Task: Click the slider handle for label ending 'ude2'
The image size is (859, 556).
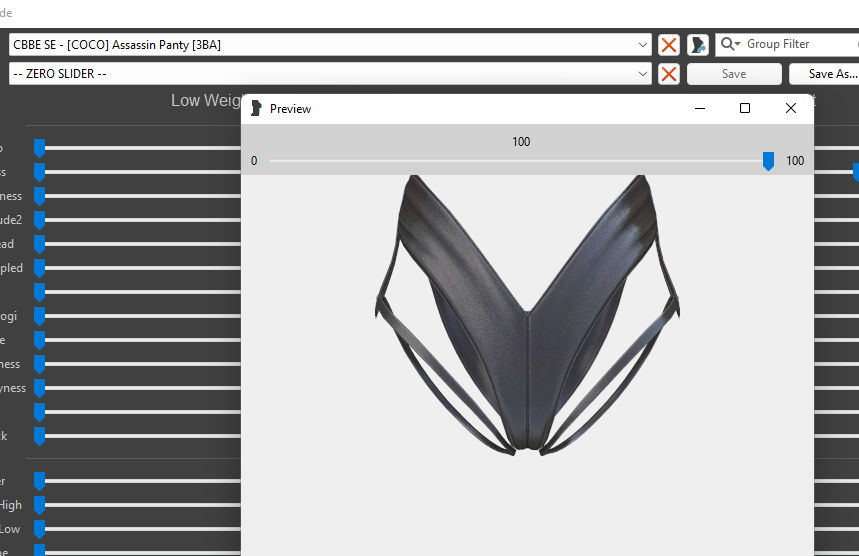Action: click(x=40, y=220)
